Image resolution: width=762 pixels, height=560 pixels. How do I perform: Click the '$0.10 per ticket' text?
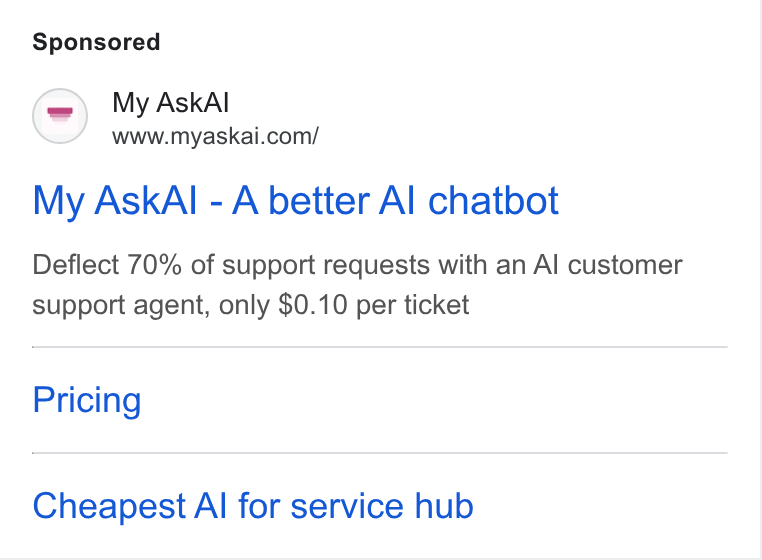374,305
